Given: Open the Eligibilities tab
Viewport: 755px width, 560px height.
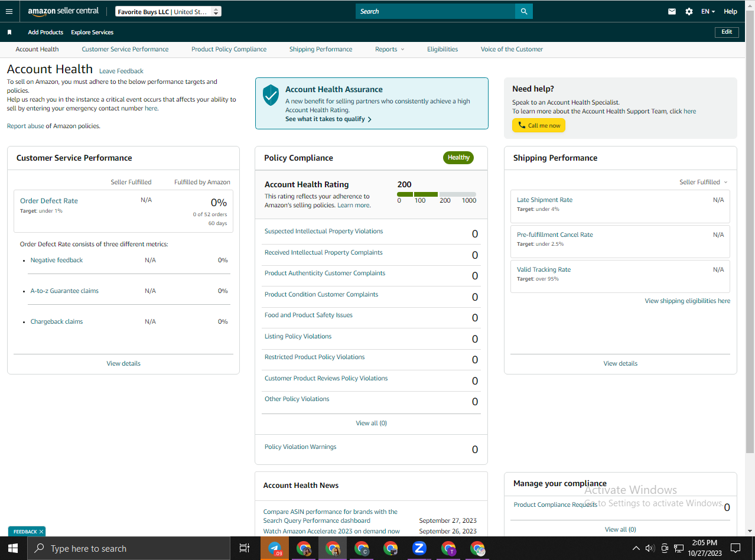Looking at the screenshot, I should coord(442,50).
